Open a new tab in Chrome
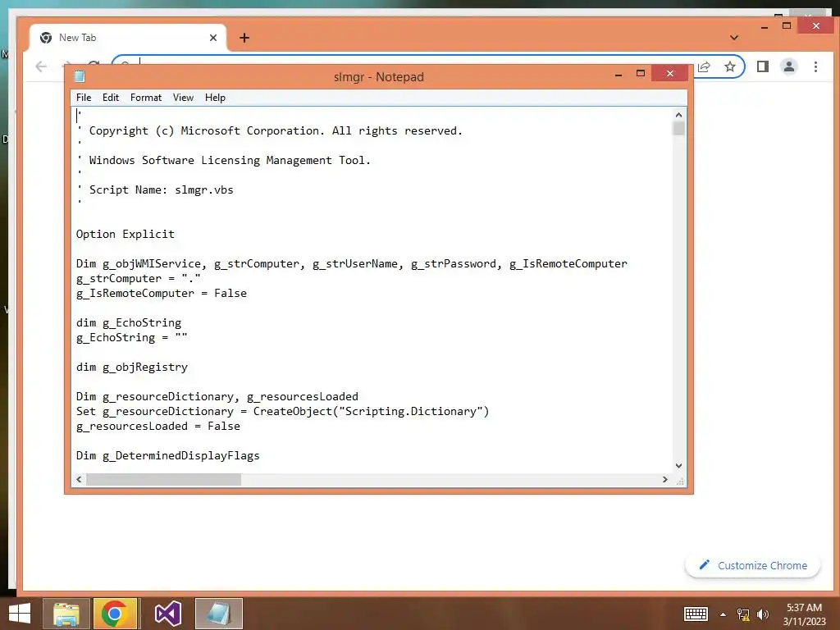Screen dimensions: 840x630 click(244, 38)
